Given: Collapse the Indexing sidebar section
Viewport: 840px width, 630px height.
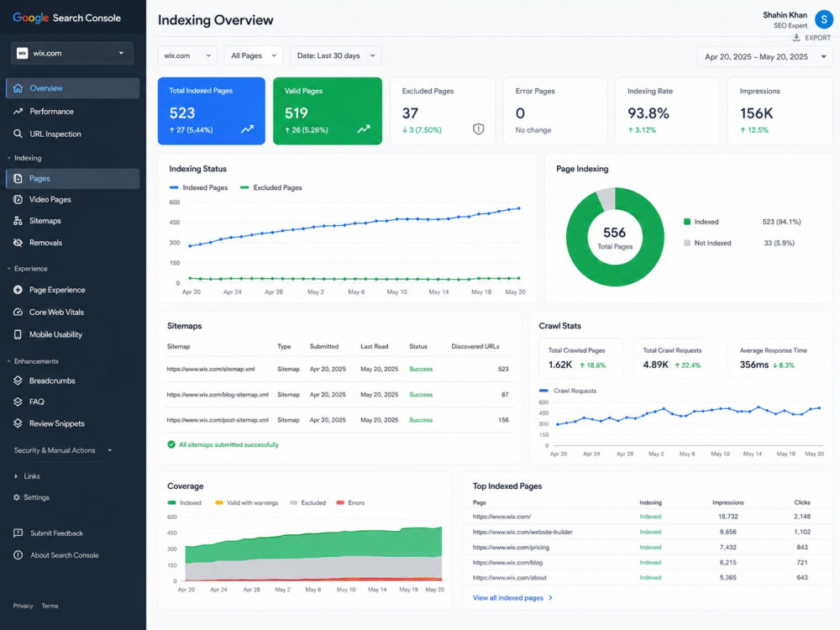Looking at the screenshot, I should pyautogui.click(x=24, y=158).
